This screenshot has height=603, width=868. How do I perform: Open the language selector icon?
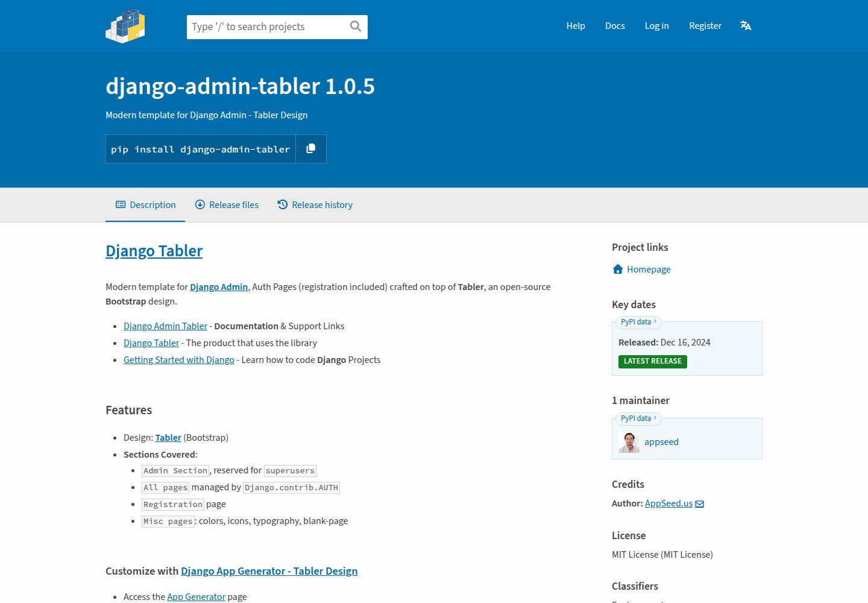[746, 25]
